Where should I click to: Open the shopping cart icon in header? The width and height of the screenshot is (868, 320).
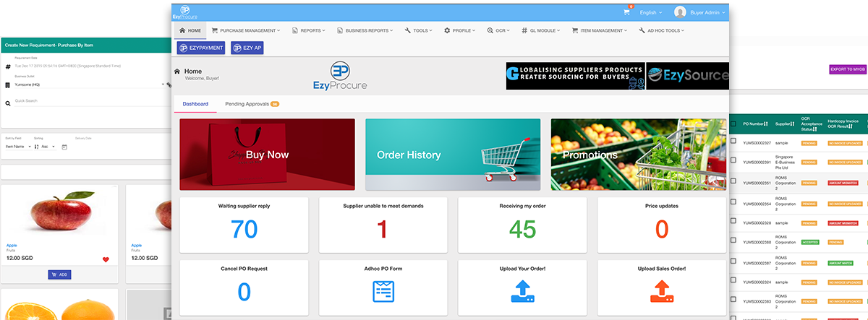(x=626, y=12)
